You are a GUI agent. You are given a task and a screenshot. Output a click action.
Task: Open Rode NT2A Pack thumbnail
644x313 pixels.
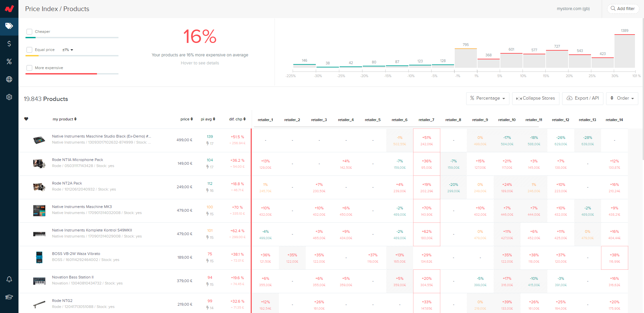[x=39, y=187]
